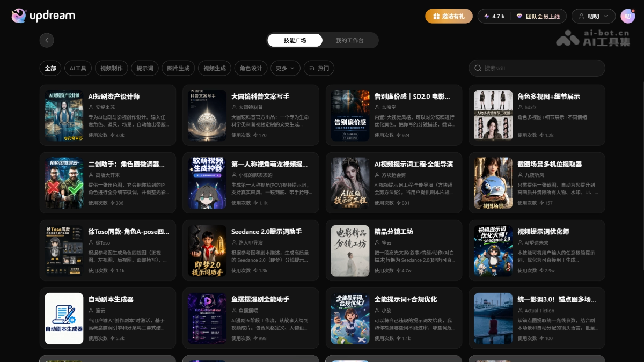Click the title 全能提示词+合规优化

(406, 299)
